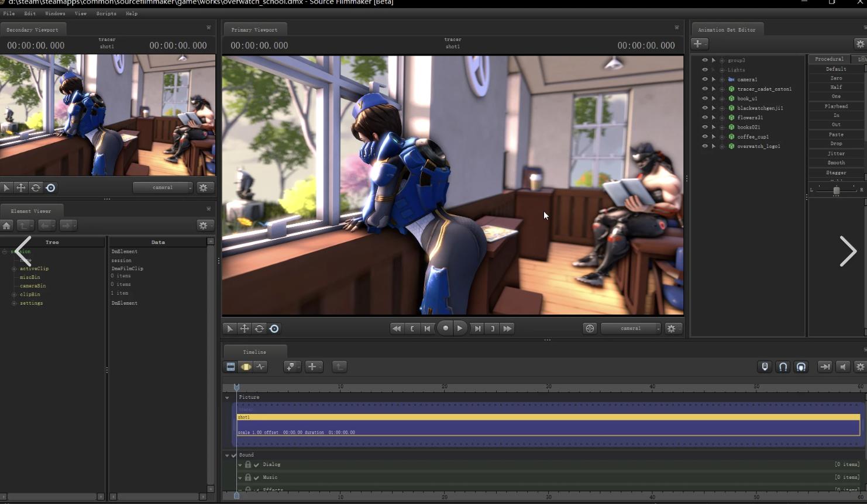This screenshot has height=504, width=867.
Task: Select the Procedural tab
Action: (829, 59)
